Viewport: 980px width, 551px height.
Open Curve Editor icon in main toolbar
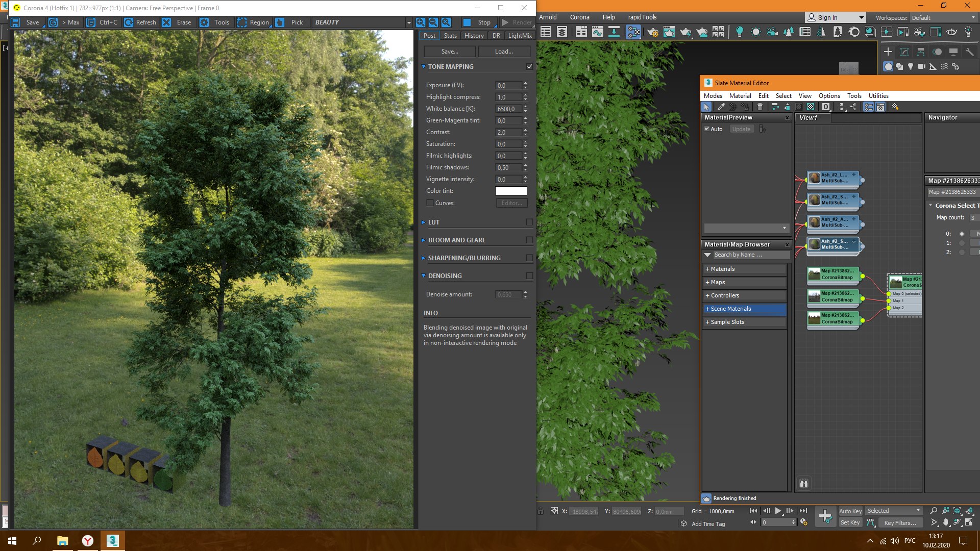[x=598, y=32]
